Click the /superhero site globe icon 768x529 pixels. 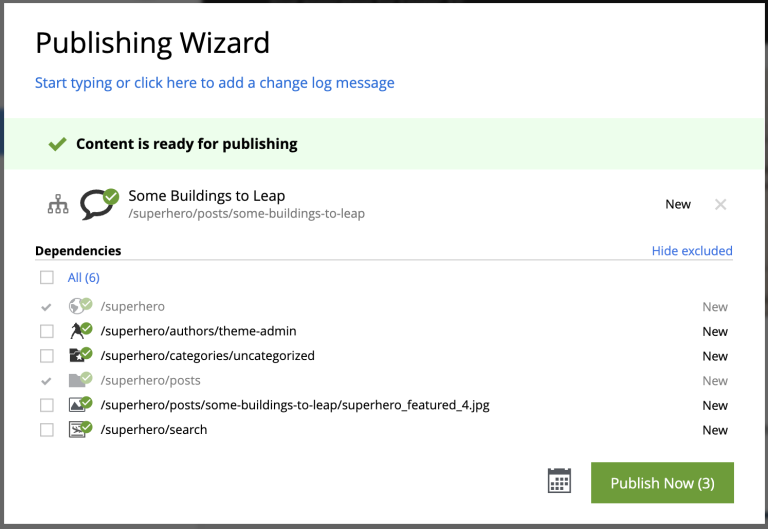tap(79, 306)
